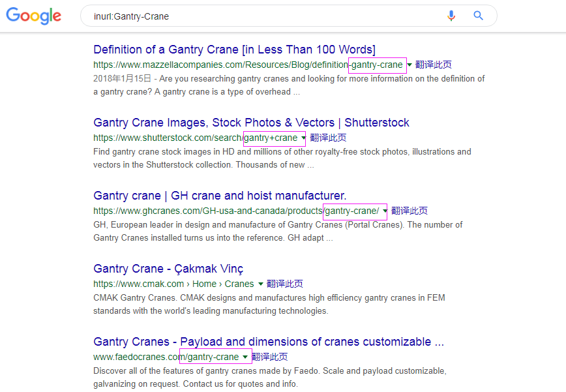This screenshot has height=392, width=566.
Task: Open Faedo Gantry Cranes Payload result
Action: tap(269, 342)
